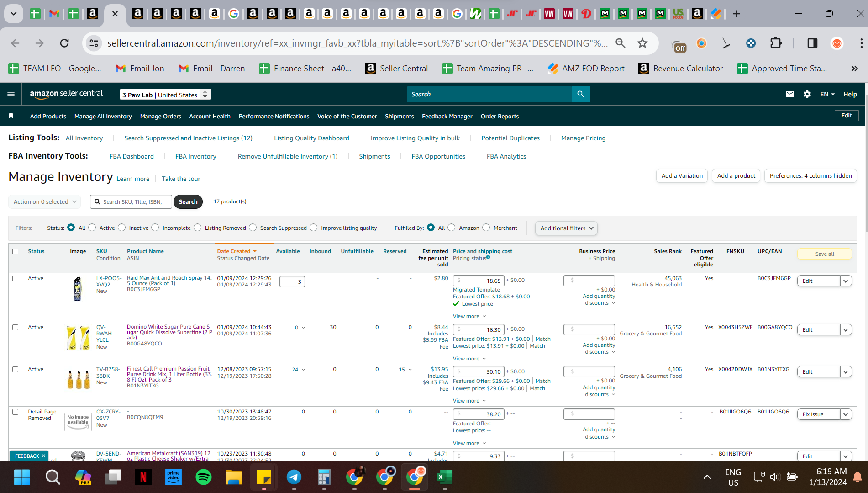
Task: Select the Detail Page Removed row checkbox
Action: click(x=16, y=412)
